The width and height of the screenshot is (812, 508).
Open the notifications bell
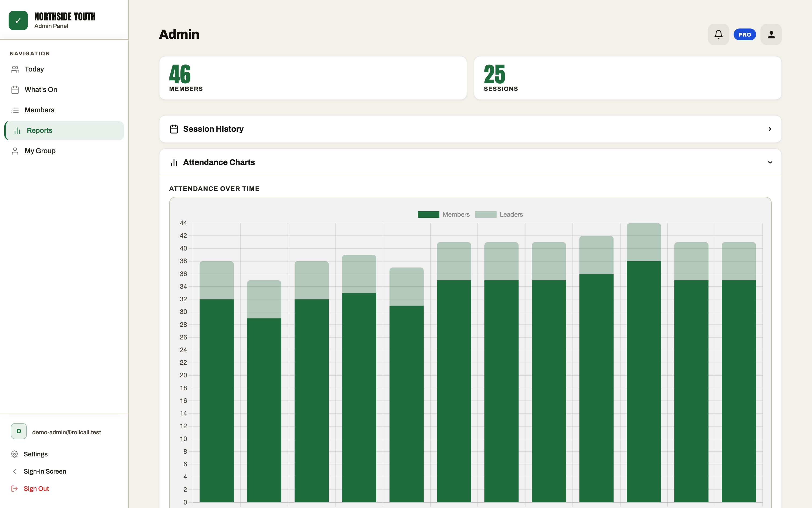[718, 34]
